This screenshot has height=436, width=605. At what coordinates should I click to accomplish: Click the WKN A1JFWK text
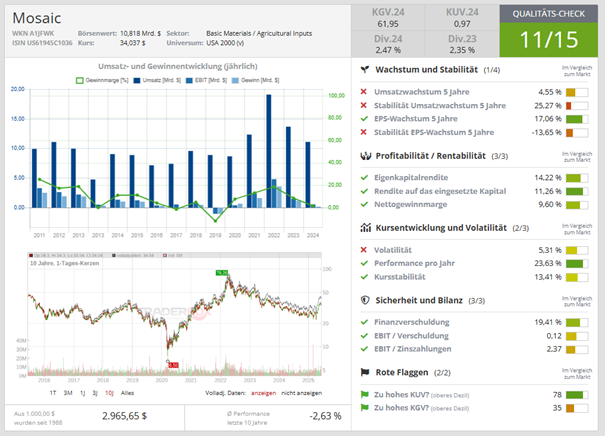tap(33, 34)
